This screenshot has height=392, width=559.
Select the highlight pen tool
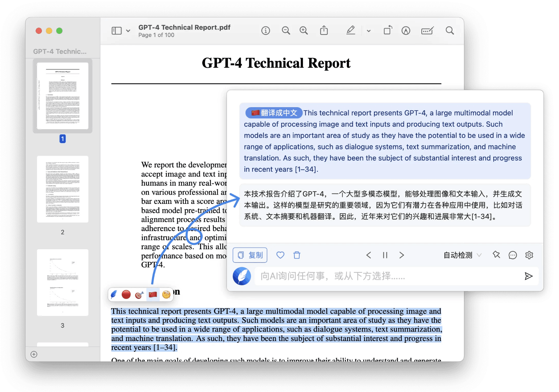[x=351, y=30]
